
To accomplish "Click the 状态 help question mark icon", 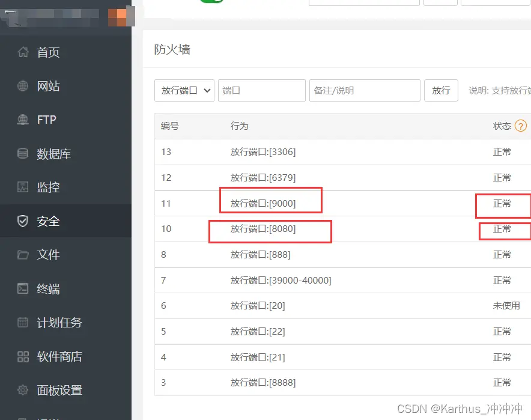I will pos(520,126).
